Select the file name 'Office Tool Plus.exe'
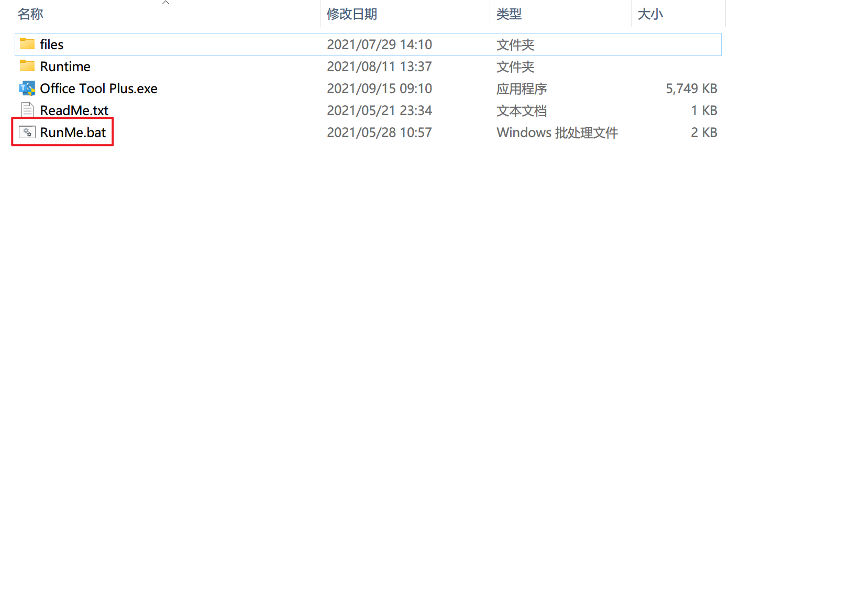Screen dimensions: 862x616 [x=98, y=88]
